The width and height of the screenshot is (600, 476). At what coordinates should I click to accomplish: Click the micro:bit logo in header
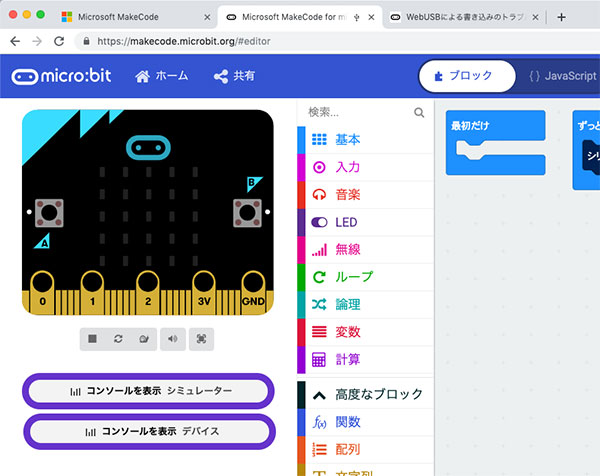point(62,76)
